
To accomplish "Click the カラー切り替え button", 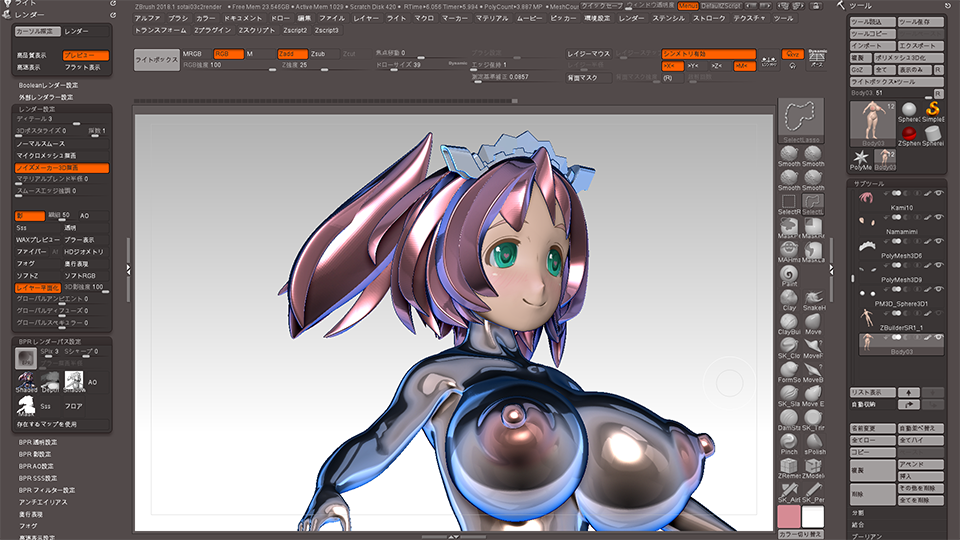I will [801, 534].
